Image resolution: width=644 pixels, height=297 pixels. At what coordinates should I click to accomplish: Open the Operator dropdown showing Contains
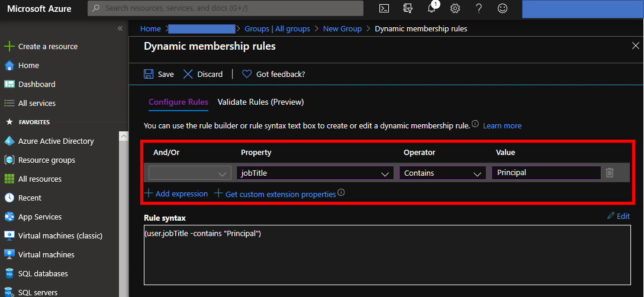coord(442,173)
